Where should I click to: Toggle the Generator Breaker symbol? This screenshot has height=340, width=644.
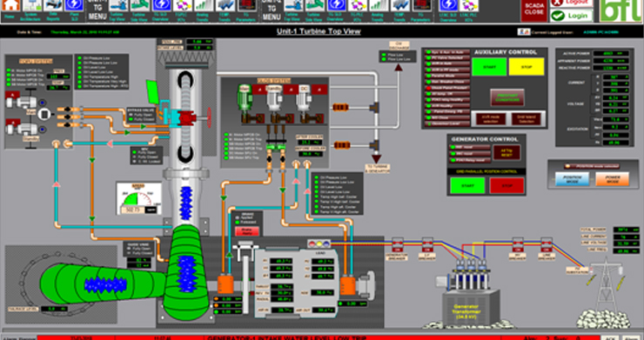click(397, 245)
